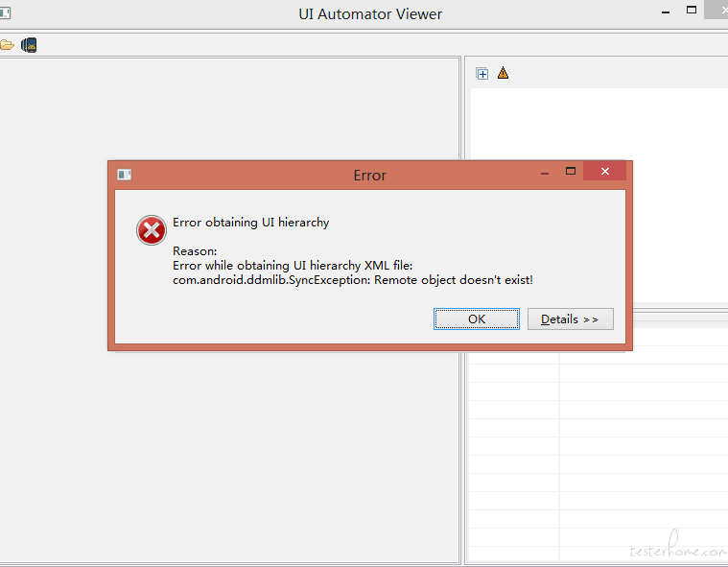
Task: Select the 'Error obtaining UI hierarchy' message text
Action: (250, 223)
